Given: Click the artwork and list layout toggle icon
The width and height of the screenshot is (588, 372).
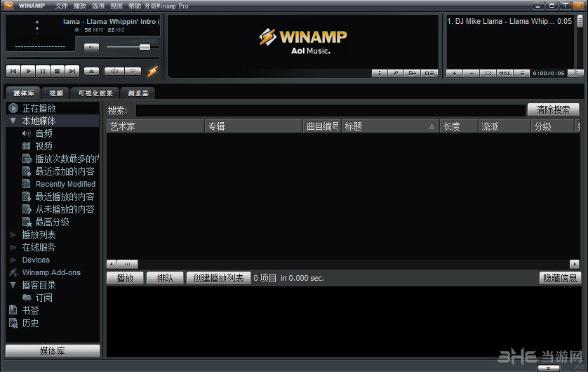Looking at the screenshot, I should tap(429, 73).
